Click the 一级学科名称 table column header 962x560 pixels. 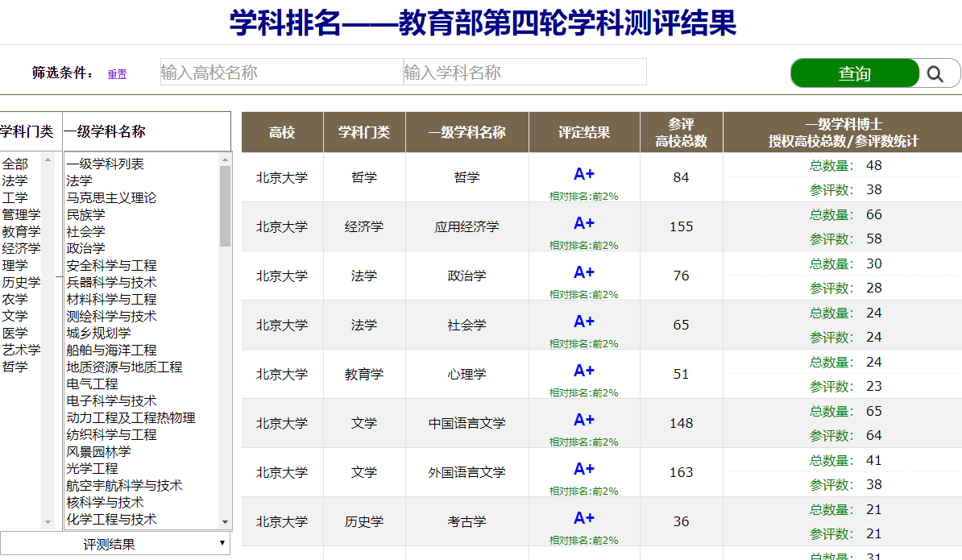(466, 132)
